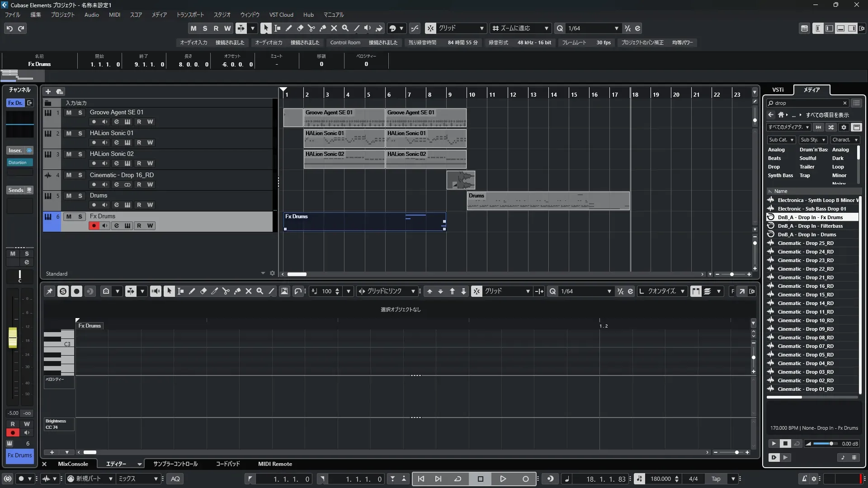
Task: Click the Tap tempo button
Action: point(716,479)
